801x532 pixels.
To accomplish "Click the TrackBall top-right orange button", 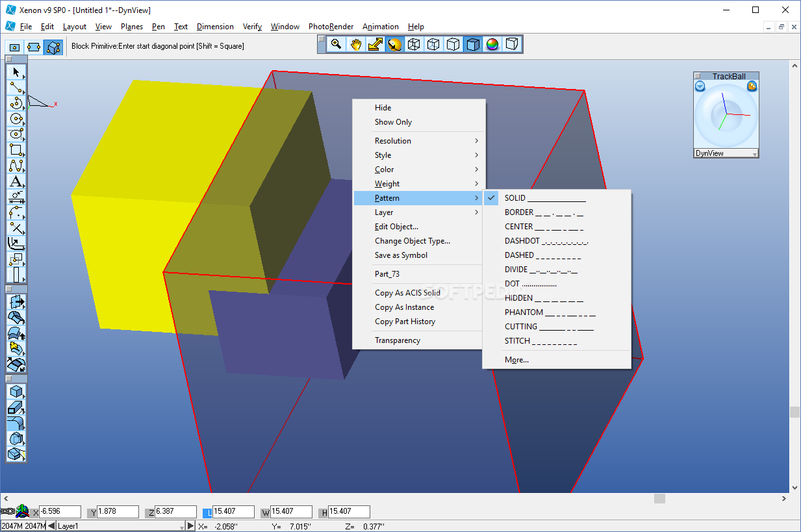I will click(x=752, y=86).
